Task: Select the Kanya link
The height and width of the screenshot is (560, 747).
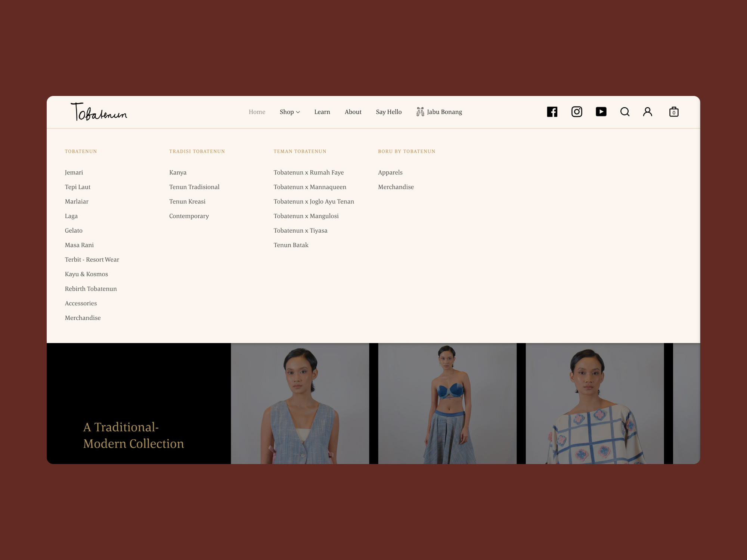Action: (178, 172)
